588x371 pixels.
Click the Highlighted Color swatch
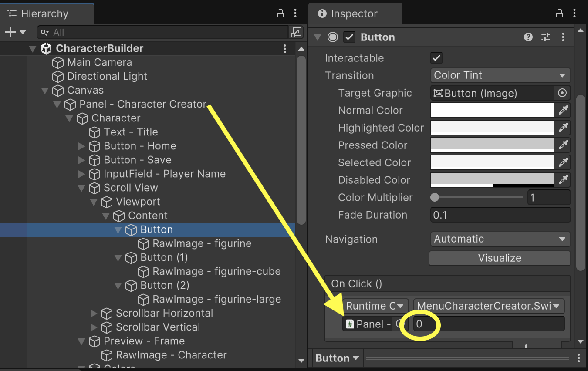tap(492, 128)
